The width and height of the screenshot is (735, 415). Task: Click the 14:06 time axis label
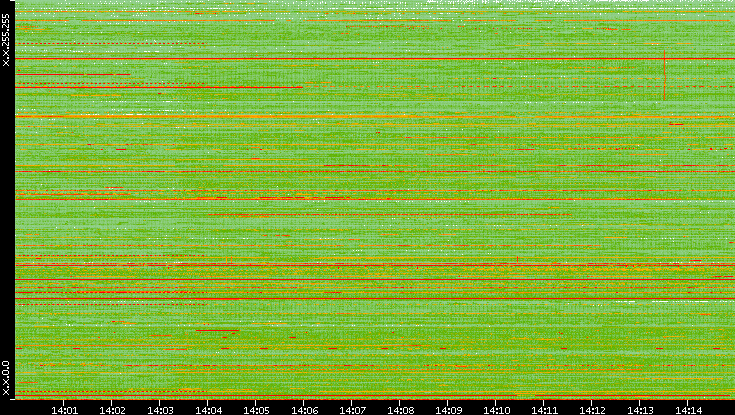click(x=304, y=410)
